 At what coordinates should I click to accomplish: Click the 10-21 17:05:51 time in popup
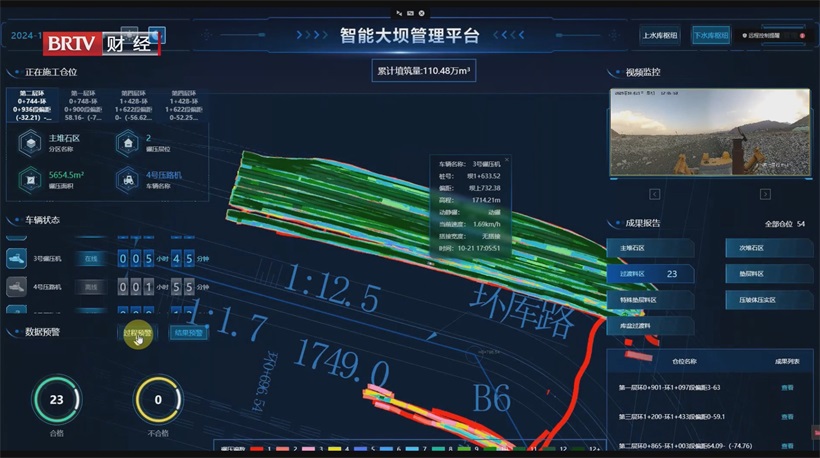click(x=479, y=248)
